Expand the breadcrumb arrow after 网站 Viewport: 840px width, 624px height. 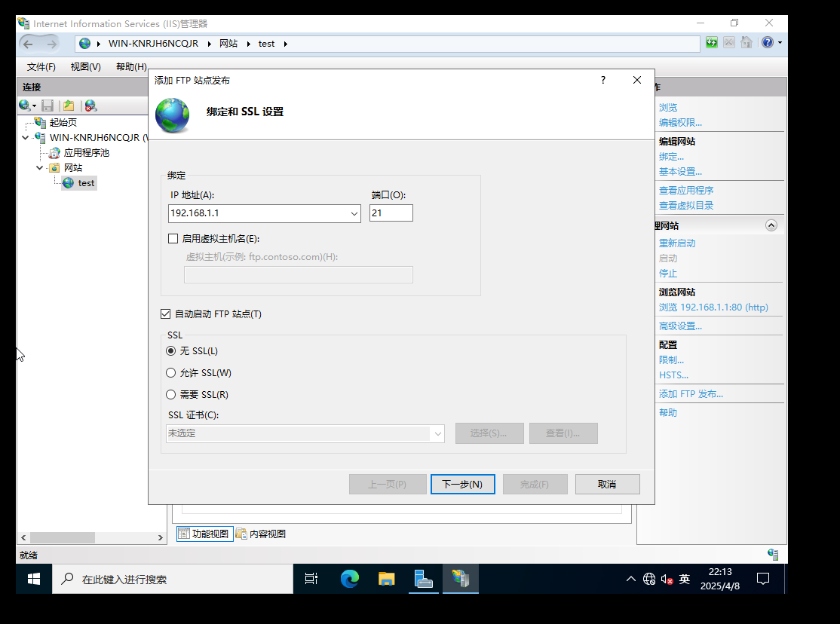pos(249,44)
